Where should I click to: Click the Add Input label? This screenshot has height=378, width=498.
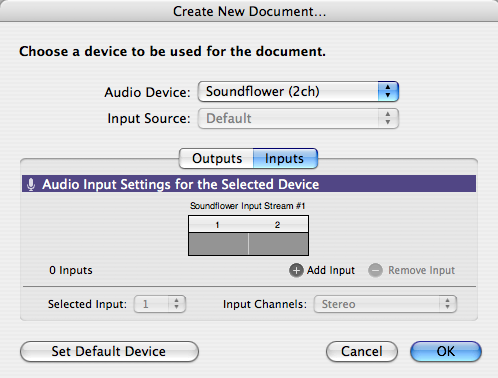[331, 270]
